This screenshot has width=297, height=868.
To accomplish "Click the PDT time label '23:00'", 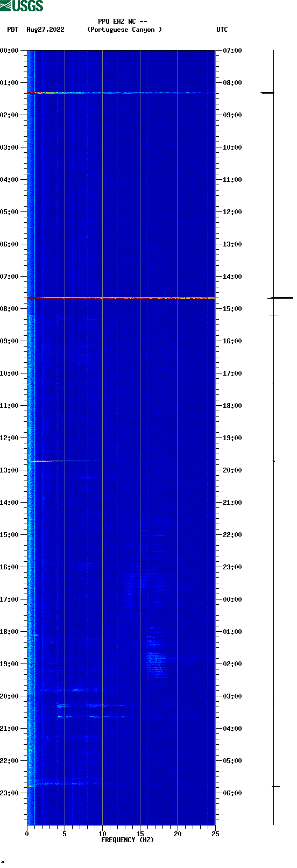I will point(10,793).
